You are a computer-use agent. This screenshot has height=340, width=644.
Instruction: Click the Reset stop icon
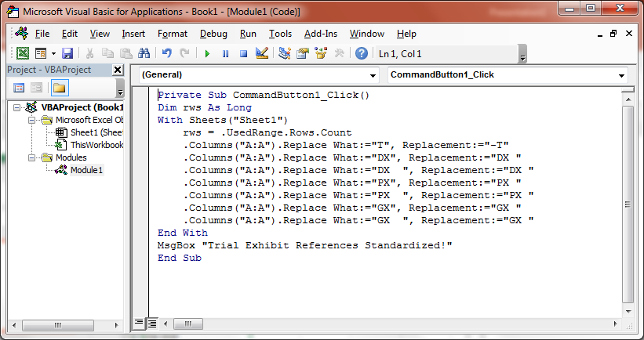click(243, 54)
